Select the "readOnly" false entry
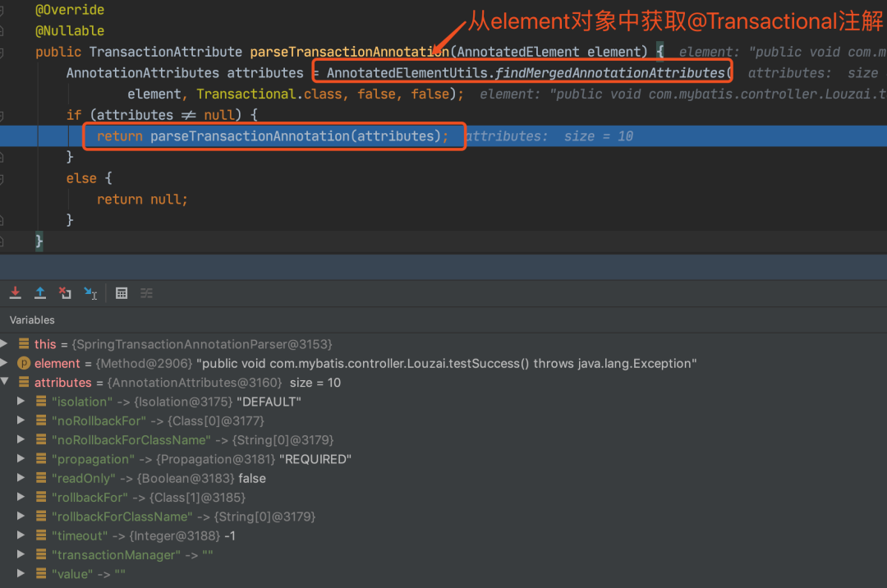This screenshot has height=588, width=887. 159,478
